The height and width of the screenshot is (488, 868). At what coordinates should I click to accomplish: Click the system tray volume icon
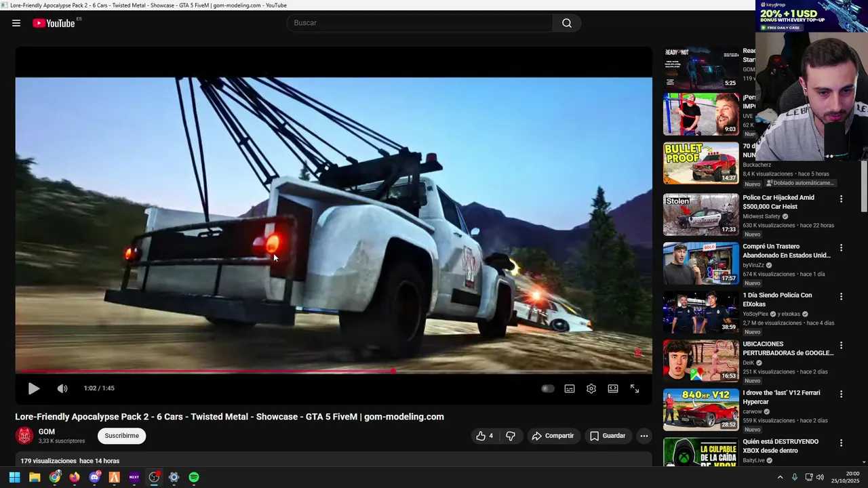(820, 477)
